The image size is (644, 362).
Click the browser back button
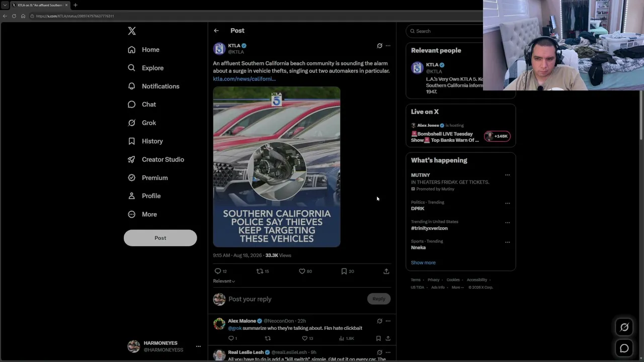tap(5, 16)
